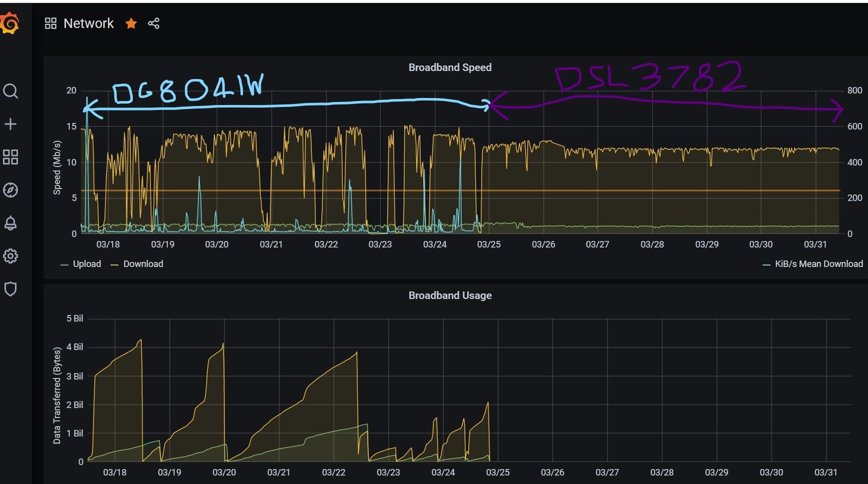Click the yellow Download legend color line

[x=114, y=264]
